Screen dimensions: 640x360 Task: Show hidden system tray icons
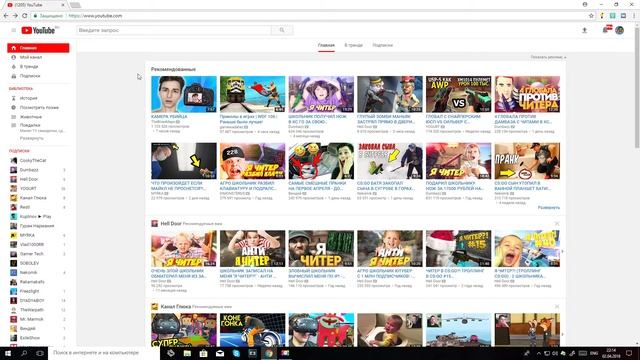click(538, 353)
